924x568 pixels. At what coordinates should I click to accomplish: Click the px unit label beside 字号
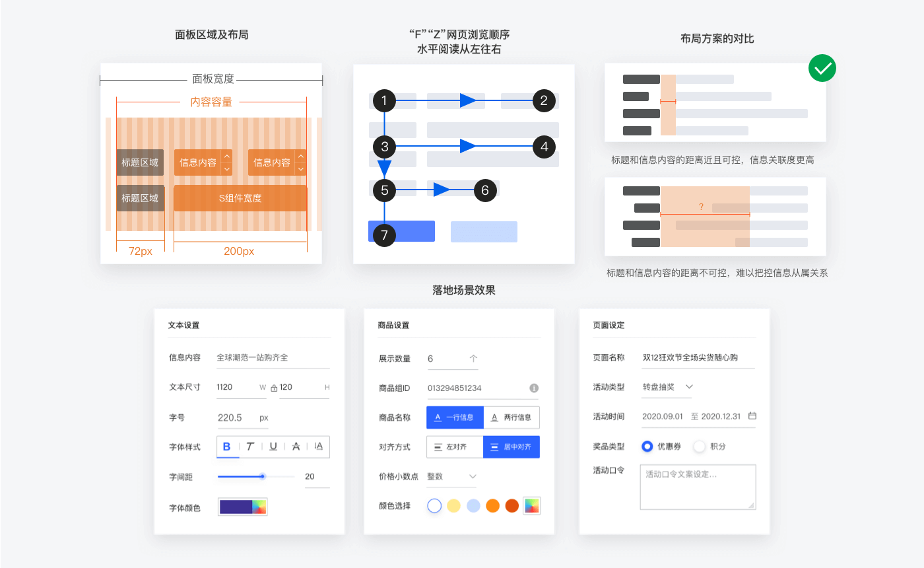(x=264, y=418)
